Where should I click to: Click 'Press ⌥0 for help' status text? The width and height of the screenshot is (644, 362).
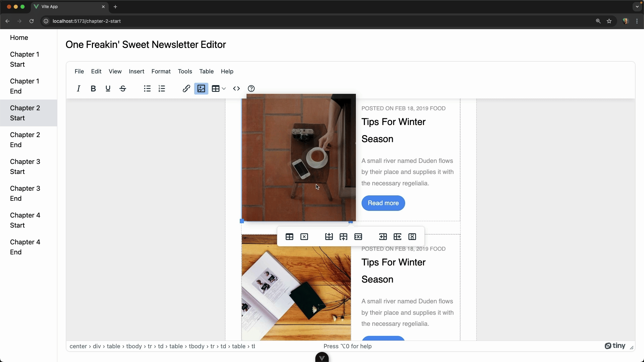(x=347, y=346)
